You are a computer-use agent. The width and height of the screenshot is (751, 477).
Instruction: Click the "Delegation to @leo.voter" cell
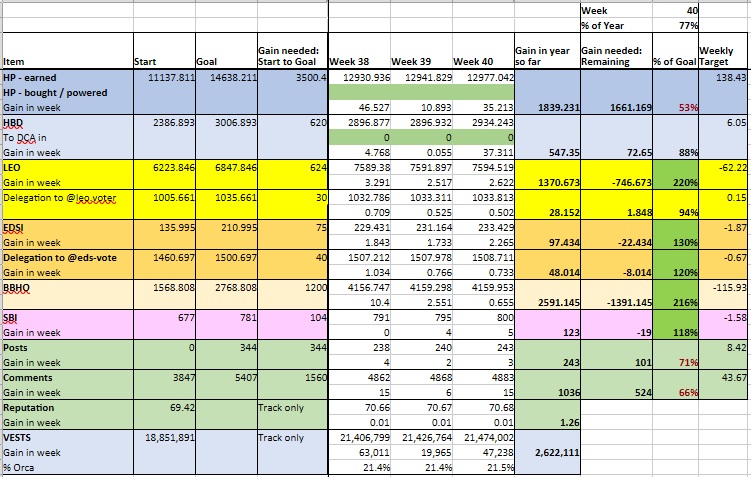[66, 198]
